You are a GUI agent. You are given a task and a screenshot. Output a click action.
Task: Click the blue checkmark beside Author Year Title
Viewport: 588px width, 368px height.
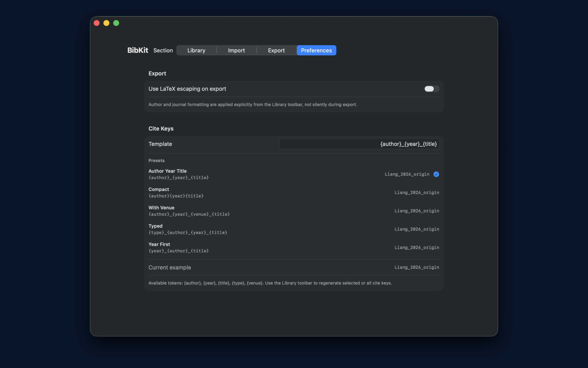[x=436, y=174]
